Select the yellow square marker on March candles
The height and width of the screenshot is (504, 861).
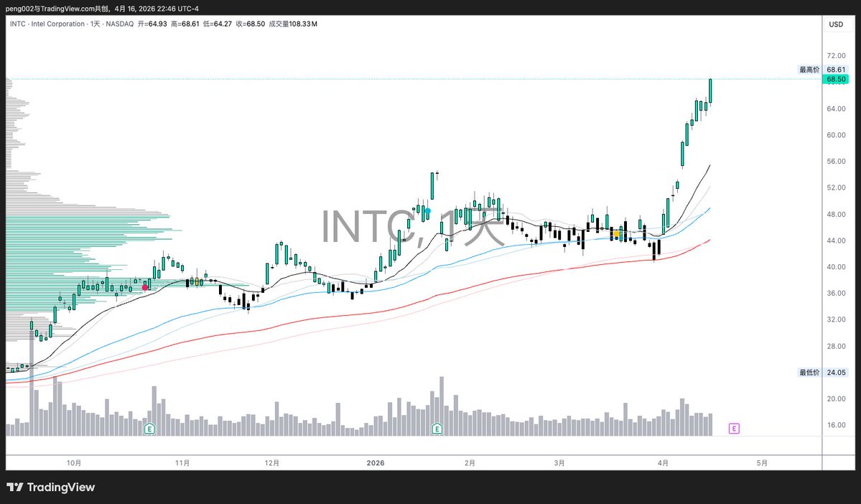[617, 234]
